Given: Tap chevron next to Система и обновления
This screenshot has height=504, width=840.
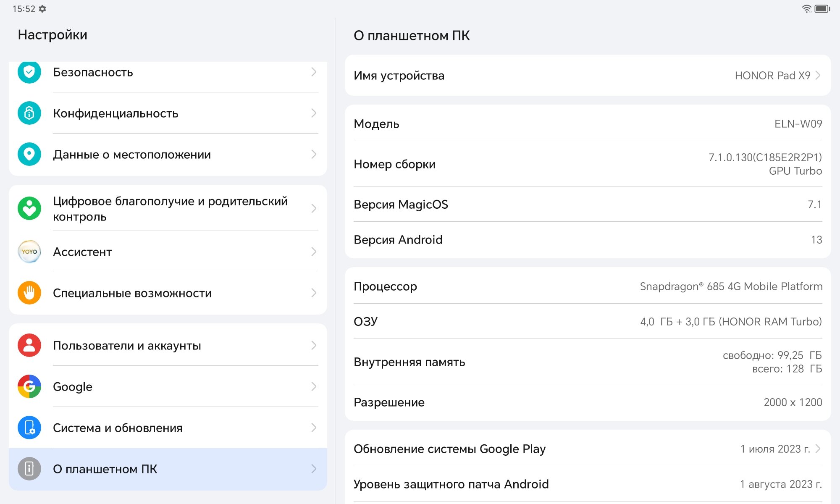Looking at the screenshot, I should pos(314,428).
